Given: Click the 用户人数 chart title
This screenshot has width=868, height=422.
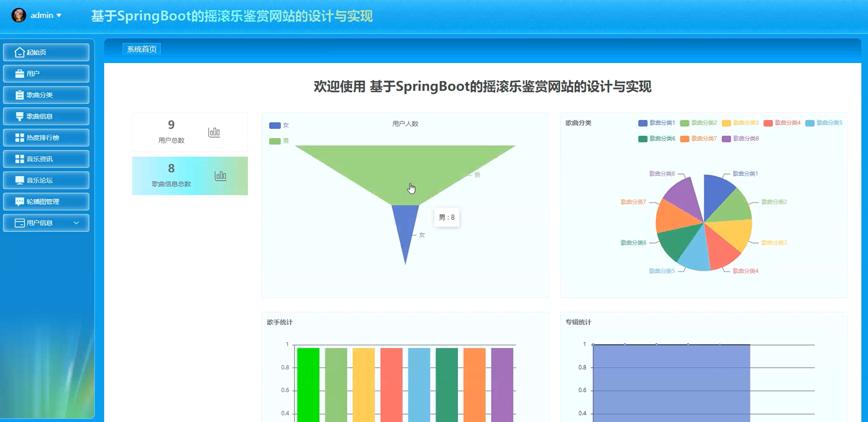Looking at the screenshot, I should point(405,124).
